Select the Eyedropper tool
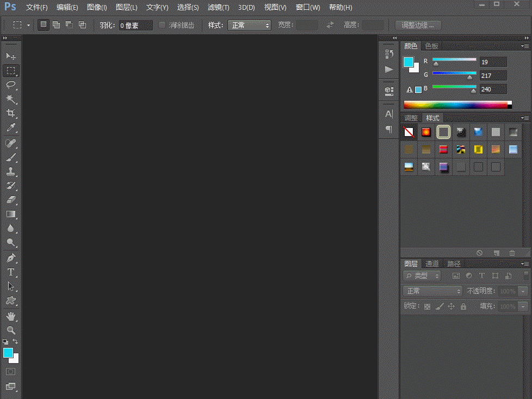This screenshot has width=532, height=399. point(11,128)
